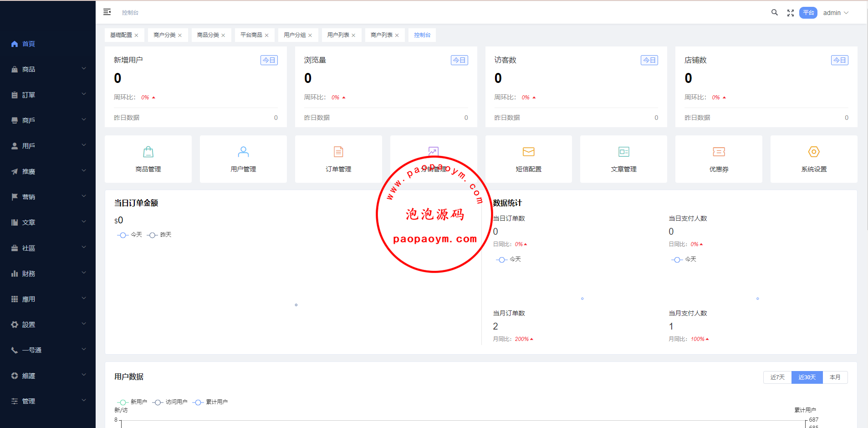Open the search magnifier icon
Image resolution: width=868 pixels, height=428 pixels.
(774, 13)
